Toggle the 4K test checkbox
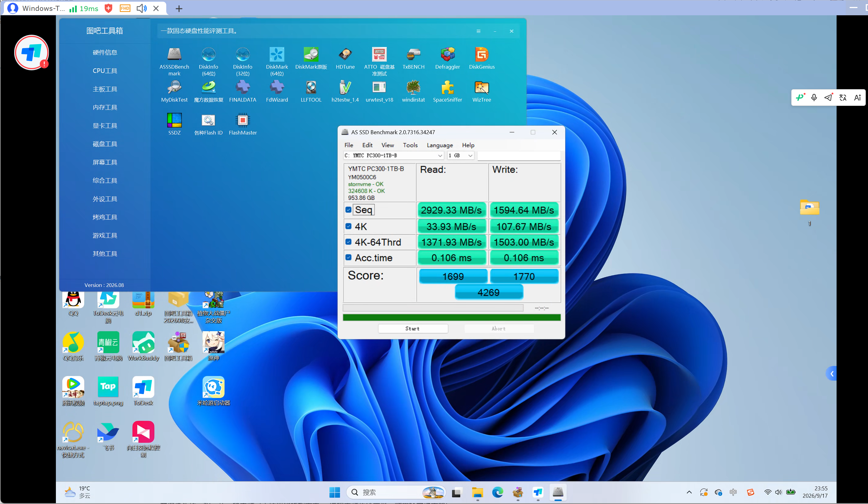Image resolution: width=868 pixels, height=504 pixels. coord(348,226)
